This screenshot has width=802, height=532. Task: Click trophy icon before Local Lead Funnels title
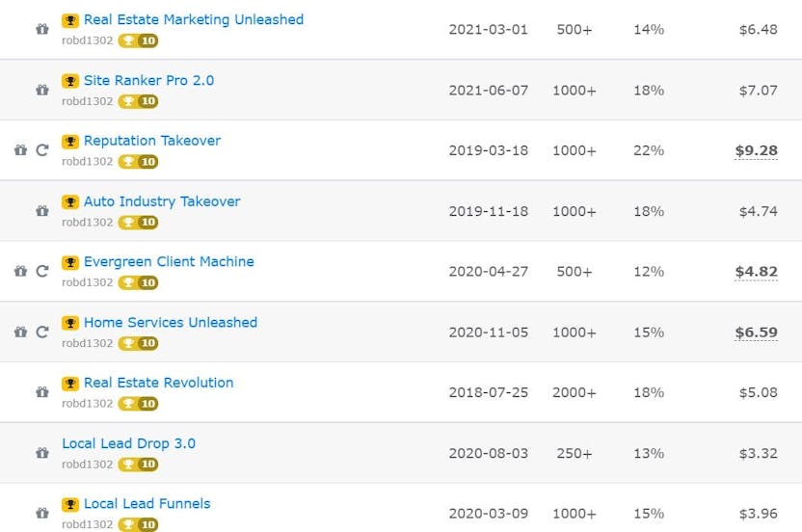(70, 504)
